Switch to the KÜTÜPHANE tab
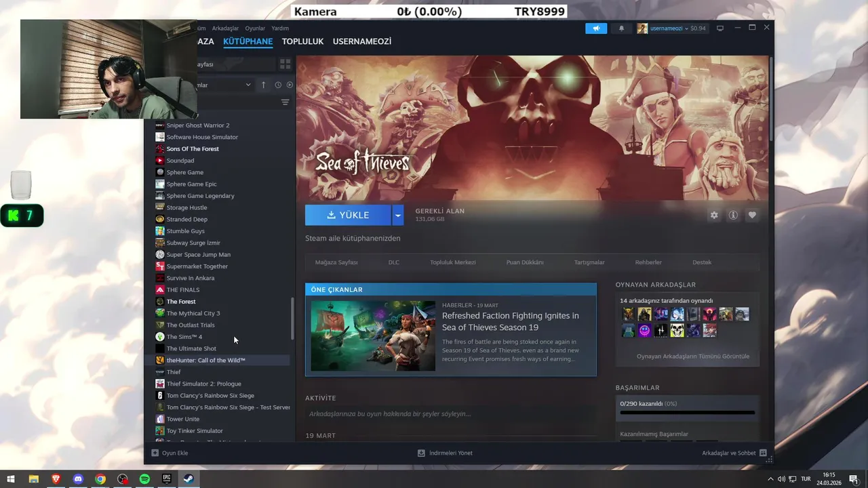The width and height of the screenshot is (868, 488). 248,41
